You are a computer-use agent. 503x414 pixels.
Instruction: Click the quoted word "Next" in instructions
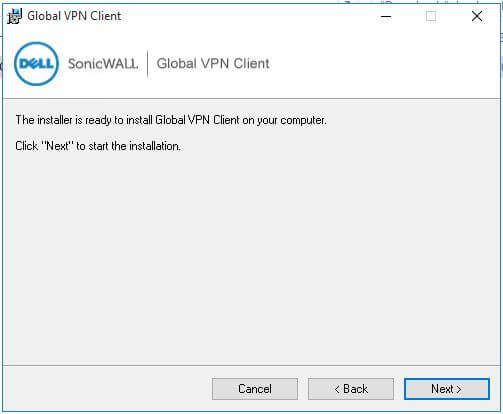[57, 146]
